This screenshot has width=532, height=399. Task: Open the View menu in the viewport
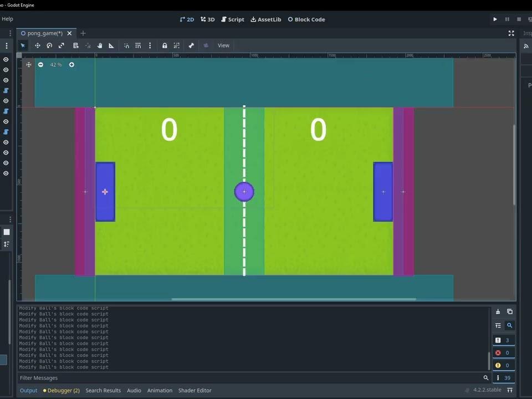click(x=223, y=45)
